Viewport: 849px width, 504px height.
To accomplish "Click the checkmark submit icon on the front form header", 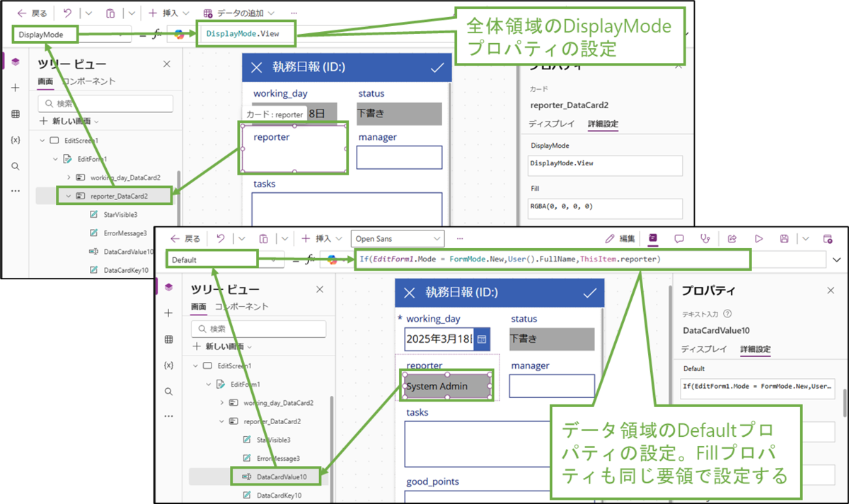I will coord(589,293).
